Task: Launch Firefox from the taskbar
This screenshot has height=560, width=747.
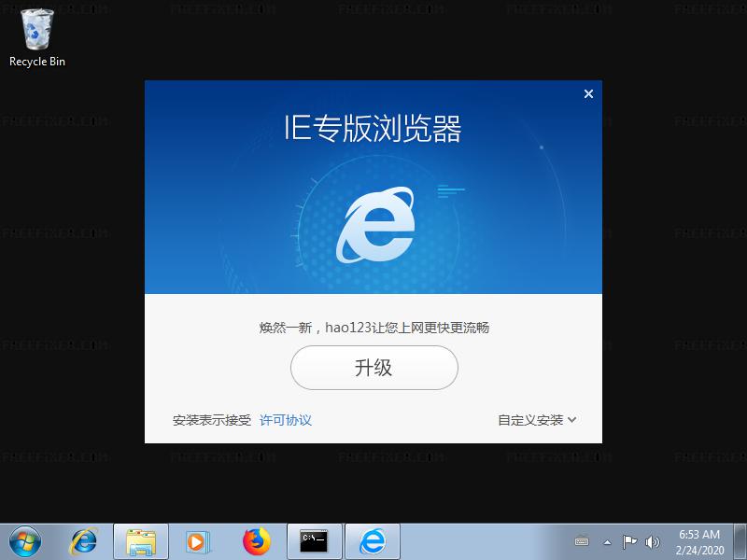Action: click(x=256, y=541)
